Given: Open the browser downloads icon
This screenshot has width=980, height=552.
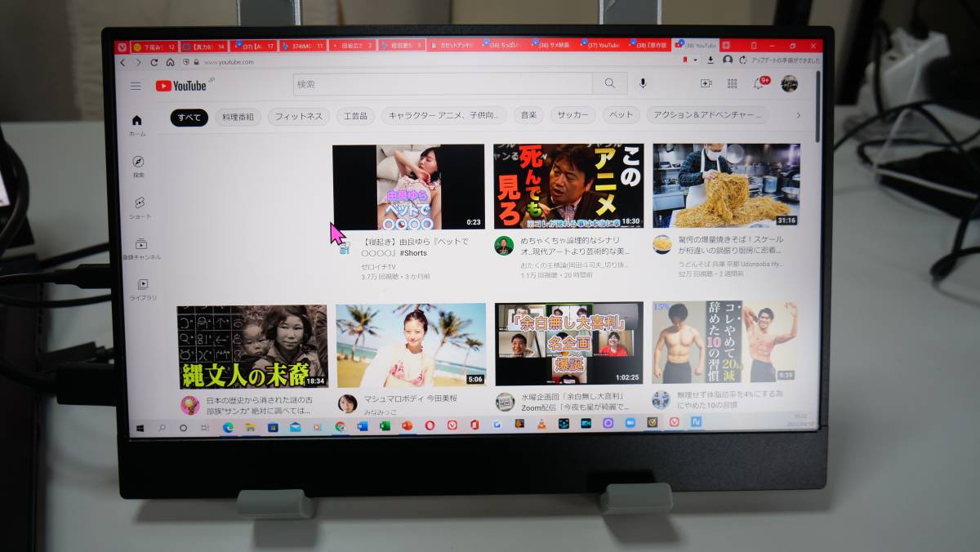Looking at the screenshot, I should pos(710,60).
